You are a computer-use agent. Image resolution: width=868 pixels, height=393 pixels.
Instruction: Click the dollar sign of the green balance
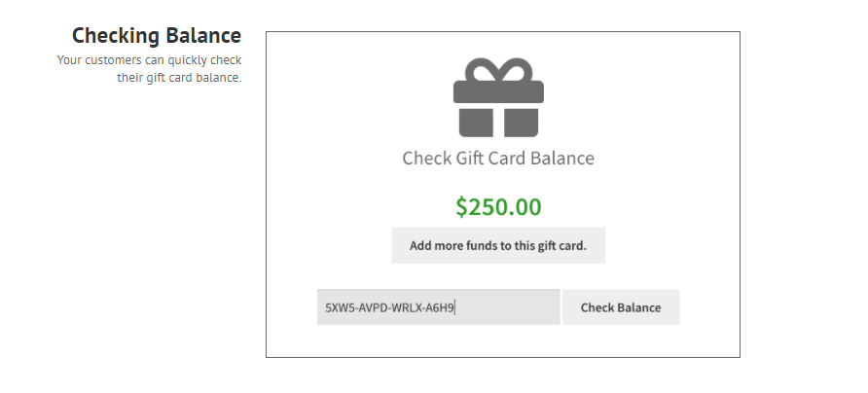461,207
